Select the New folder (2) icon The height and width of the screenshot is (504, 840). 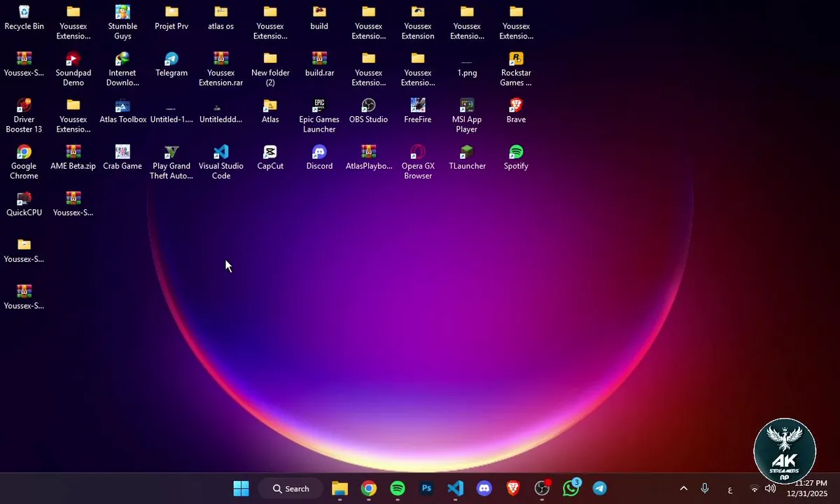click(x=270, y=69)
